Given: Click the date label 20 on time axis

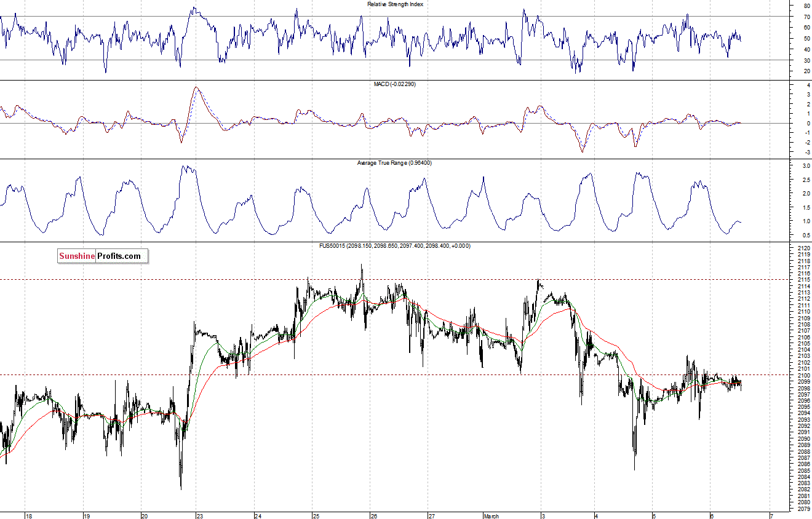Looking at the screenshot, I should click(144, 515).
